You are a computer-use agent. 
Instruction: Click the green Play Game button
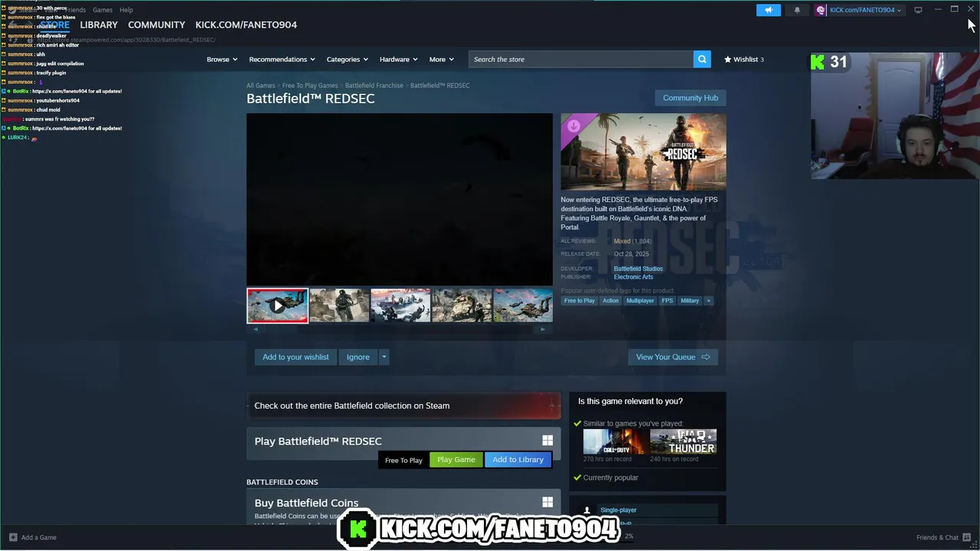(456, 459)
